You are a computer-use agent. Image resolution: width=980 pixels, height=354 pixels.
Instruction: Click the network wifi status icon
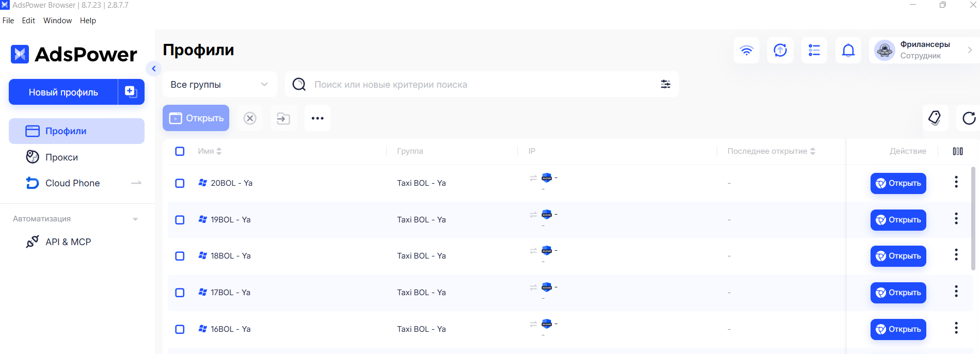[x=746, y=51]
